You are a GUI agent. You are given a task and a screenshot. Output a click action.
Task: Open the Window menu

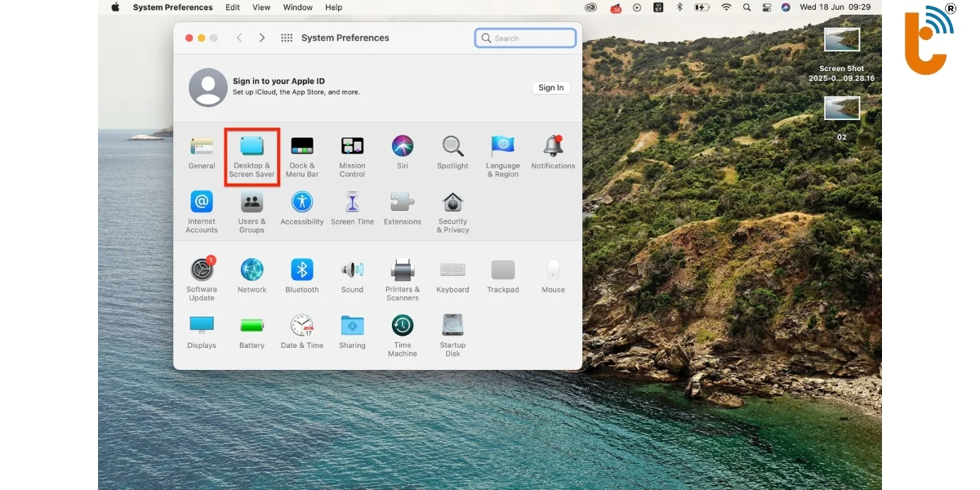[297, 7]
